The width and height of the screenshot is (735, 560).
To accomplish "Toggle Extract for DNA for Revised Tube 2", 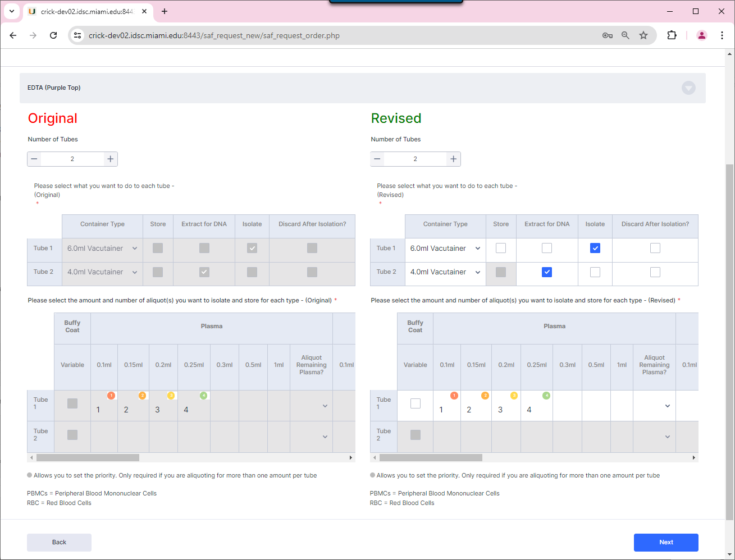I will (x=547, y=272).
